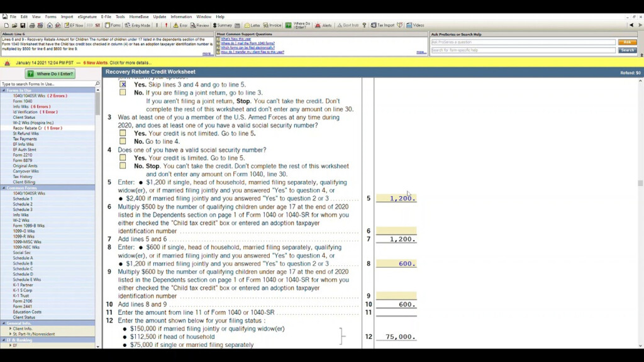This screenshot has width=644, height=362.
Task: Open the Forms menu
Action: click(50, 17)
